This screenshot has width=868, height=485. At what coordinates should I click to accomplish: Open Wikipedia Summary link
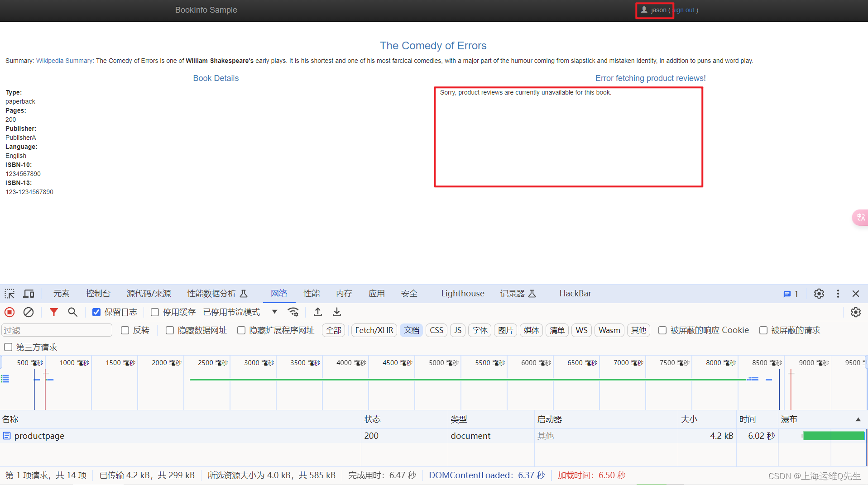point(65,61)
